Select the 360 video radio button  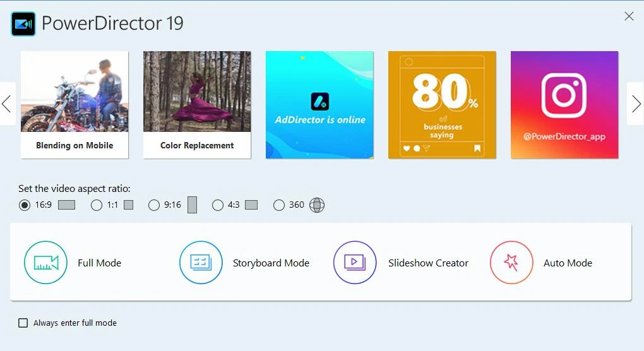pos(279,205)
